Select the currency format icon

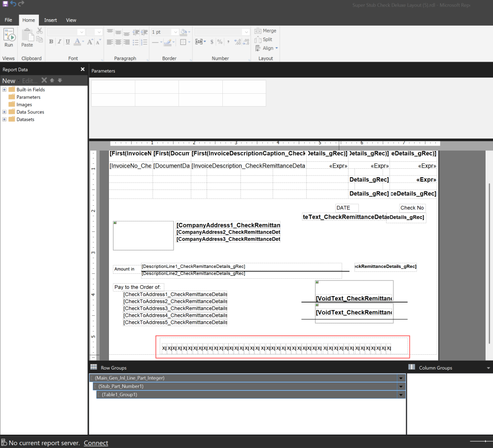[212, 42]
